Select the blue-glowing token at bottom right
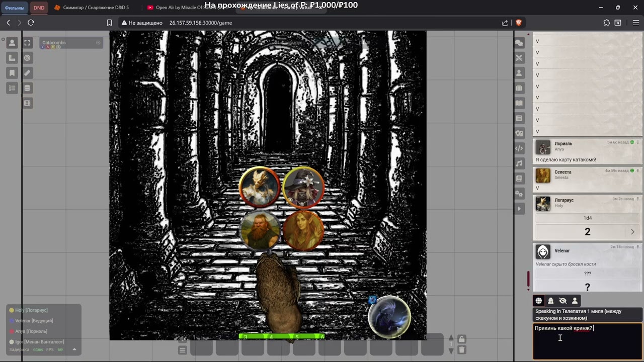The width and height of the screenshot is (644, 362). coord(389,317)
